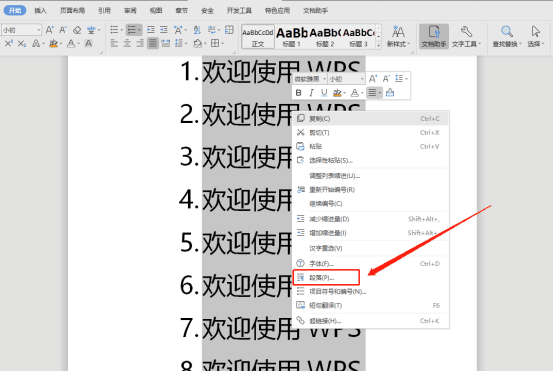Click the bulleted list icon in ribbon
This screenshot has height=372, width=554.
pos(114,30)
